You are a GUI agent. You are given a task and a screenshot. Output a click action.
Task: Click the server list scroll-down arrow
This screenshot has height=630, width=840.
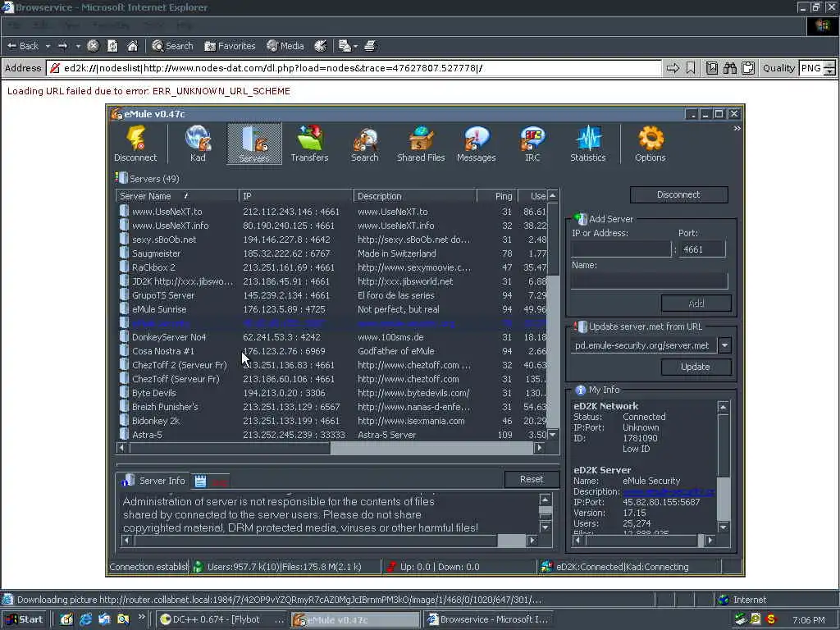(x=552, y=435)
